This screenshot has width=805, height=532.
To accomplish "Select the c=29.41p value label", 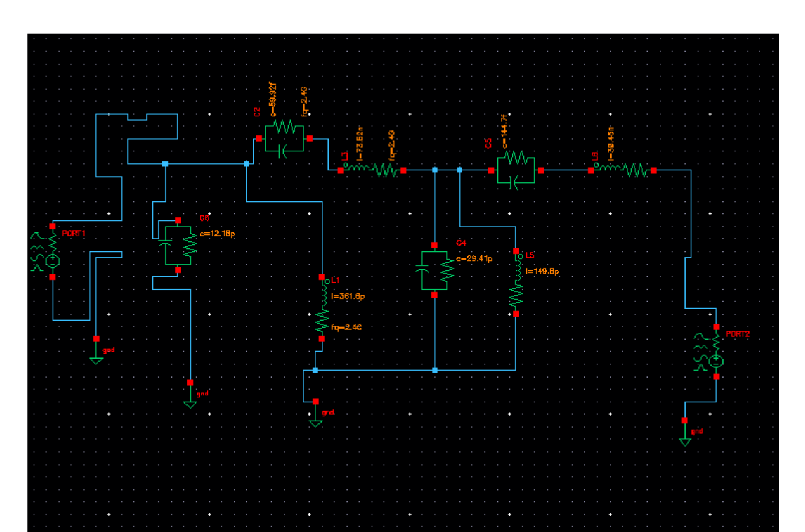I will 474,259.
